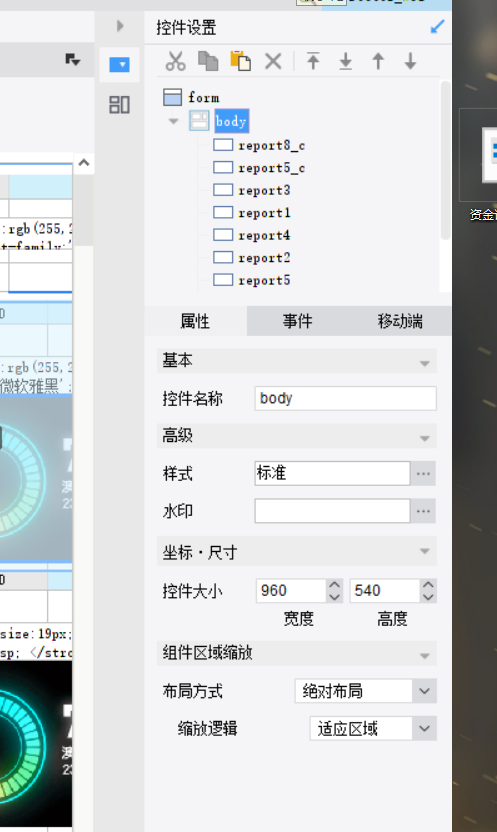Viewport: 497px width, 832px height.
Task: Click the delete X icon
Action: pos(273,61)
